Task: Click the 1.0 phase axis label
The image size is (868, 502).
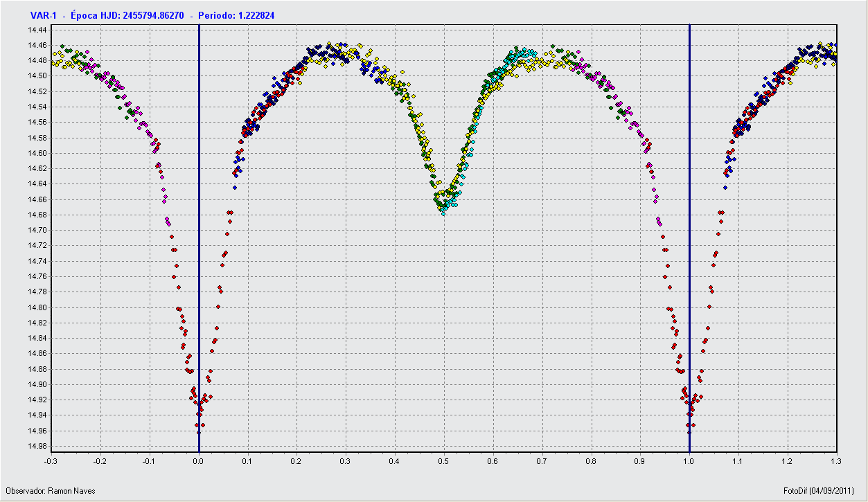Action: coord(689,460)
